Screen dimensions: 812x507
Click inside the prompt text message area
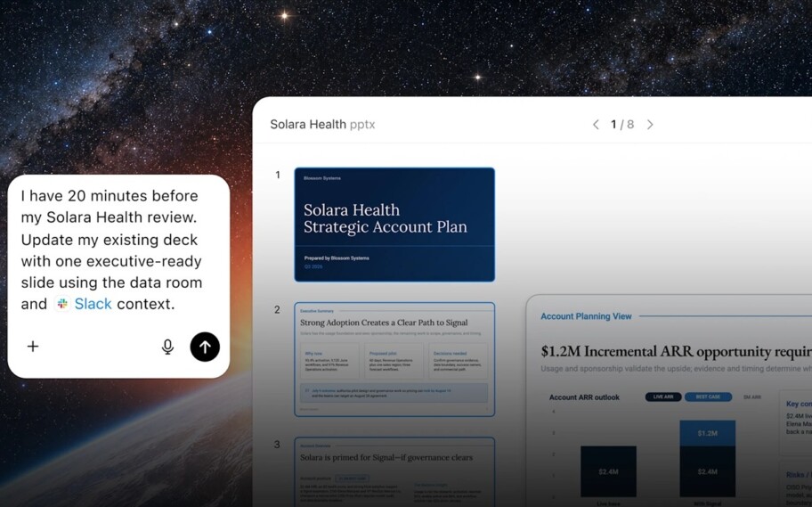point(111,249)
